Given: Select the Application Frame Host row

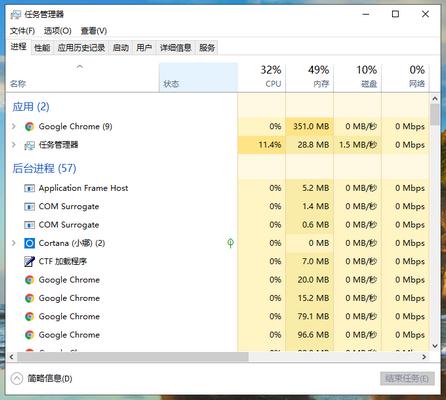Looking at the screenshot, I should [218, 188].
